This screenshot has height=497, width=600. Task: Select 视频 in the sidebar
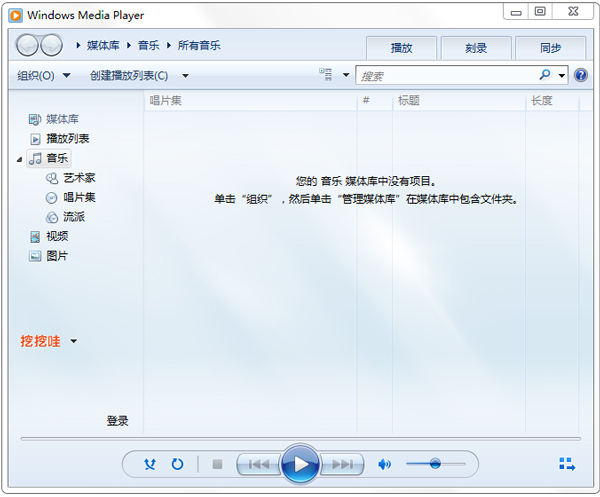[57, 236]
